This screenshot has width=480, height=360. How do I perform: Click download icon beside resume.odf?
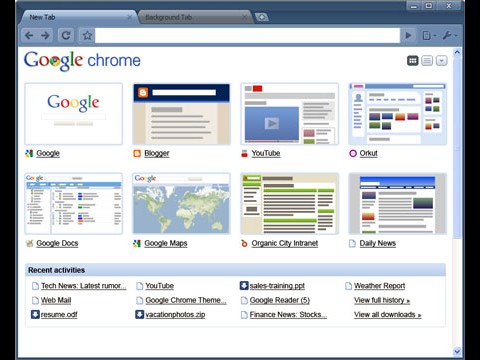(35, 314)
